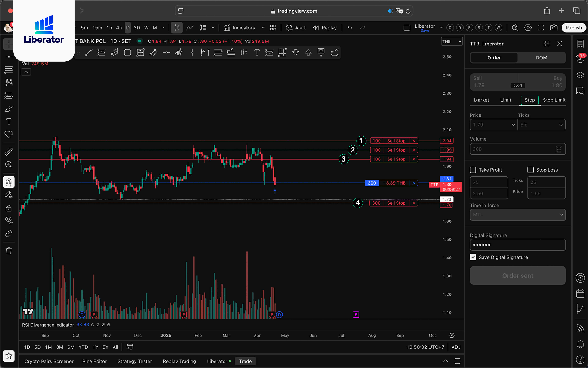The image size is (588, 368).
Task: Open chart settings hexagon icon
Action: (528, 28)
